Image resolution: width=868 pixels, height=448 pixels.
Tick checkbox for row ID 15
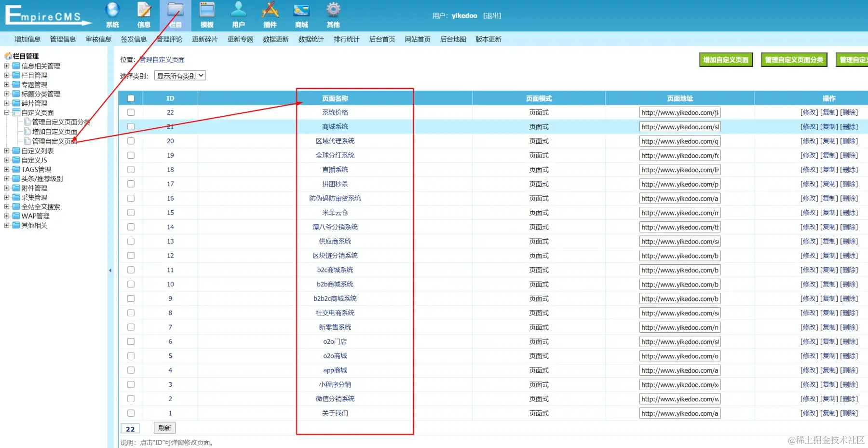(131, 212)
